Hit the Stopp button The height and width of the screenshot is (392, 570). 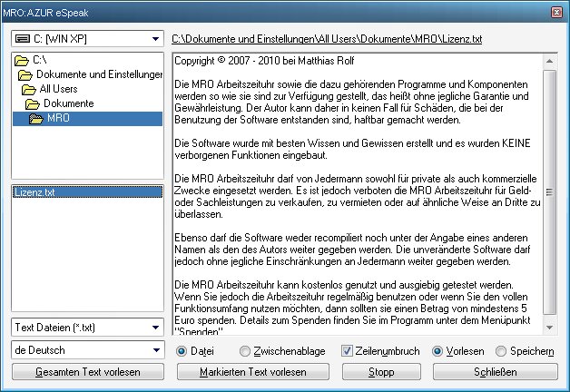[x=380, y=372]
